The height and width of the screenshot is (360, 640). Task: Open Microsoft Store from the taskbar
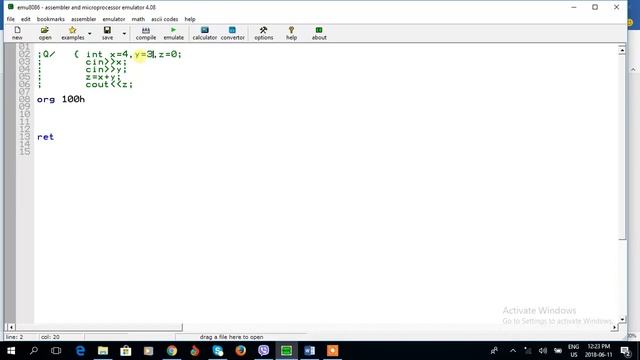[x=126, y=351]
